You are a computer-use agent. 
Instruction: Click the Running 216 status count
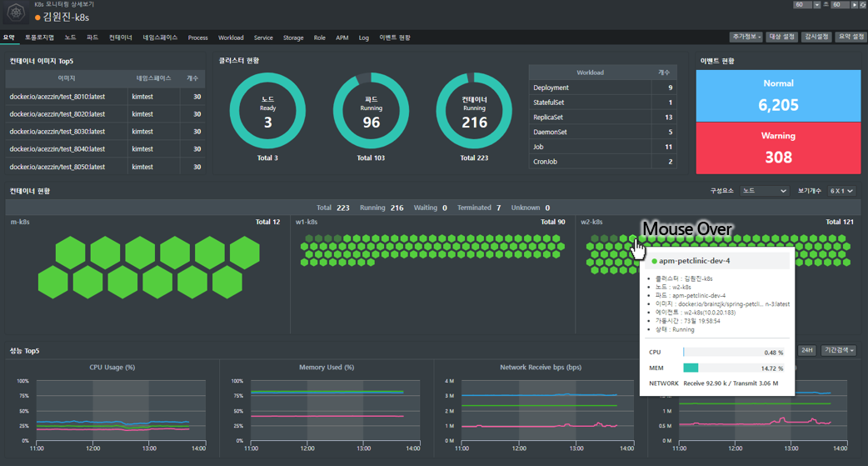click(382, 208)
